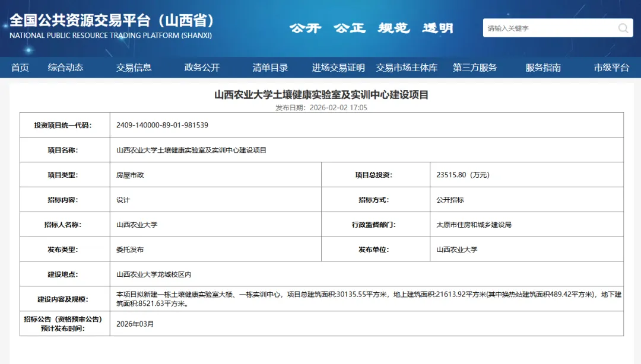Click the 招标内容 label cell
This screenshot has height=364, width=641.
(x=65, y=200)
